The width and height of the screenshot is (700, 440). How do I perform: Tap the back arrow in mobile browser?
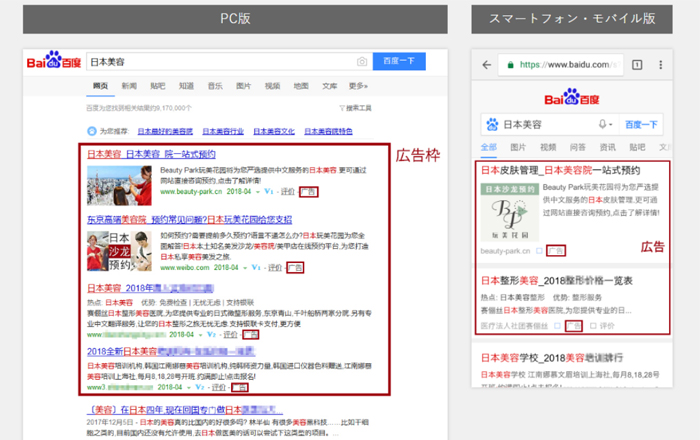pyautogui.click(x=487, y=65)
